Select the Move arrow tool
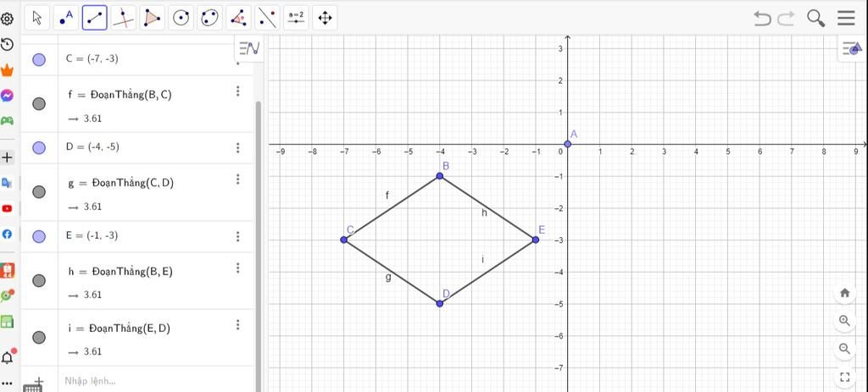The image size is (868, 392). (37, 18)
